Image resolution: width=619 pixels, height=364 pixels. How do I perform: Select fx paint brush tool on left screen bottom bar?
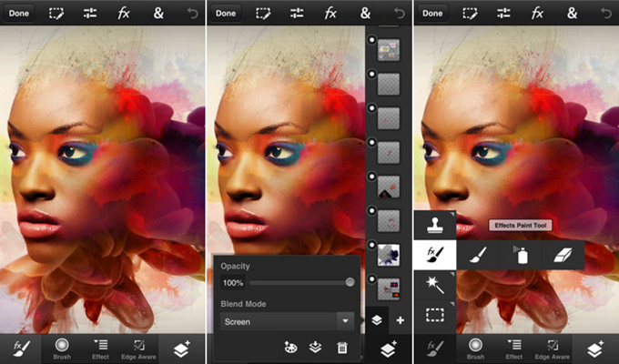[x=21, y=349]
